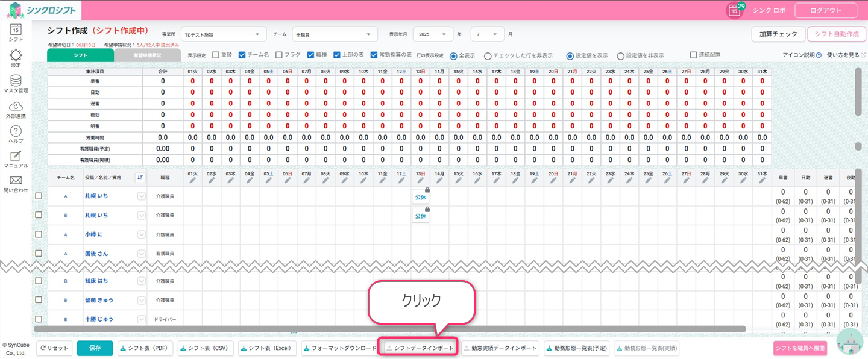Click the pencil edit icon under 17木

tap(496, 180)
